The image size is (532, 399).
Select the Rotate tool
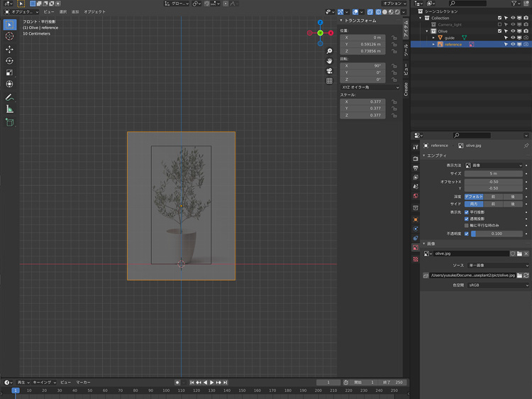tap(9, 61)
